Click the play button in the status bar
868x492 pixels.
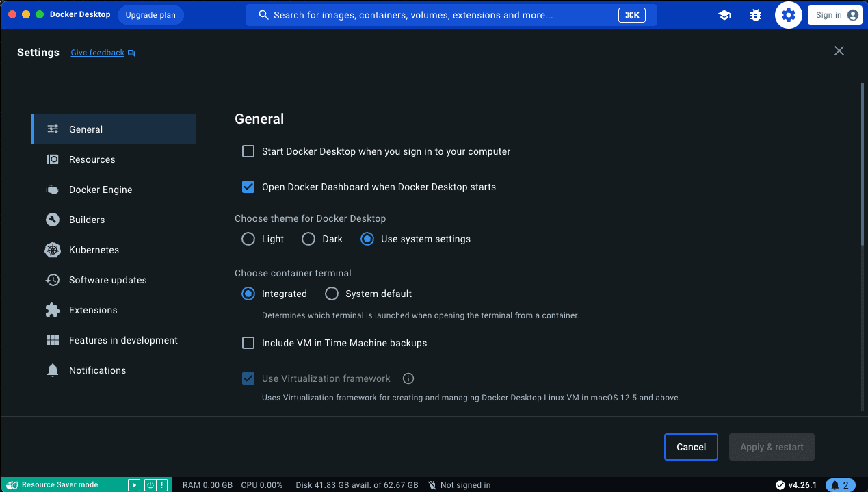click(134, 485)
